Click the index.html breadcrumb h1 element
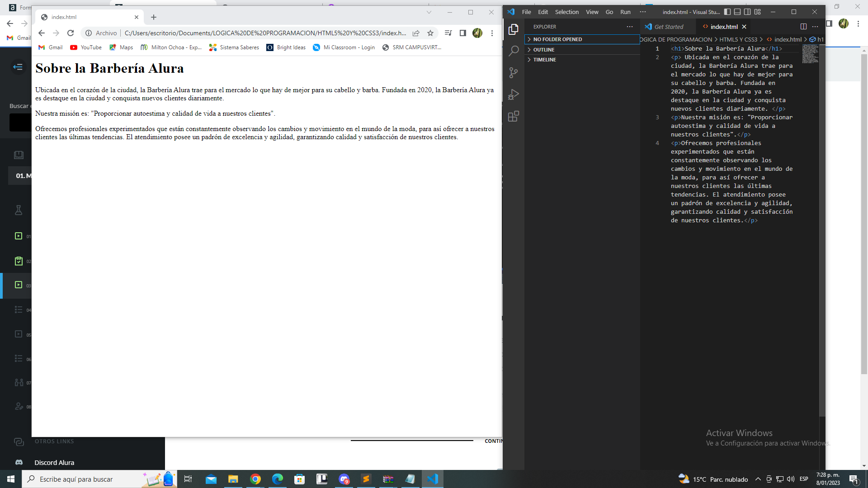The image size is (868, 488). coord(821,39)
